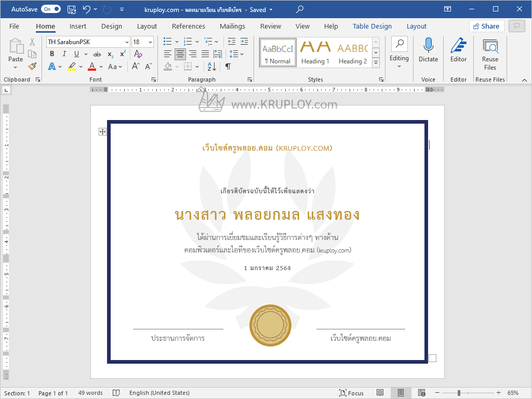Open the Editing dropdown
The height and width of the screenshot is (399, 532).
coord(399,54)
